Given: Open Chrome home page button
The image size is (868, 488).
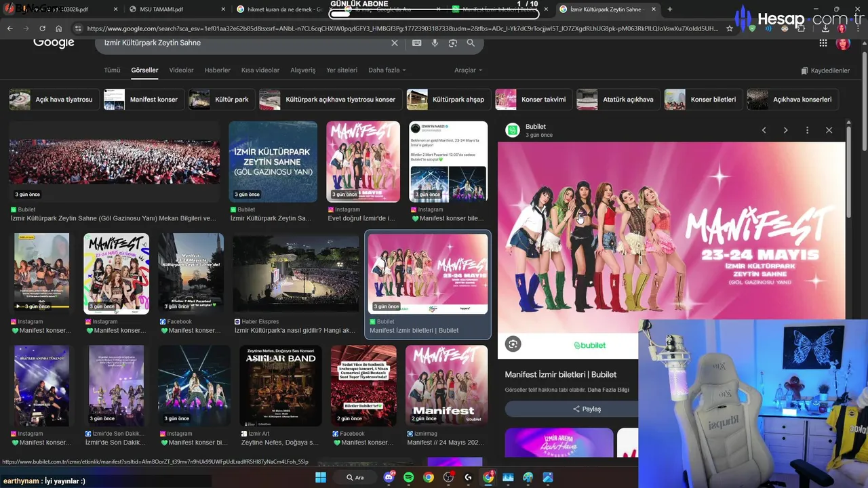Looking at the screenshot, I should 59,28.
